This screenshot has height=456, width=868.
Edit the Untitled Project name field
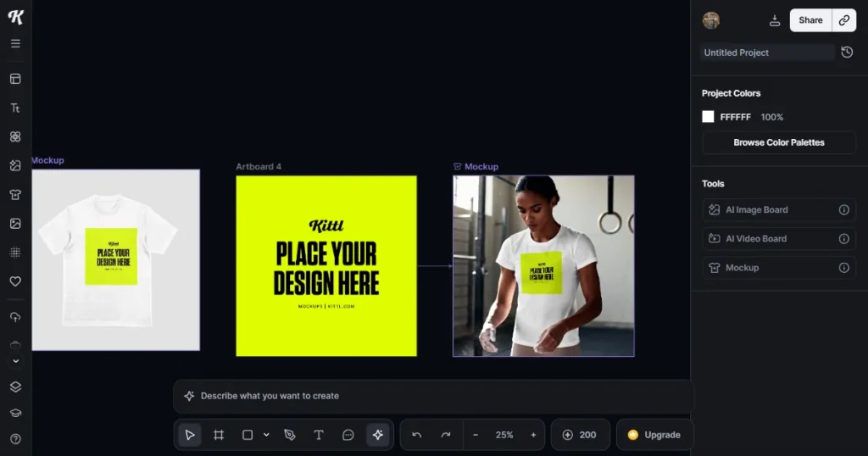tap(767, 53)
